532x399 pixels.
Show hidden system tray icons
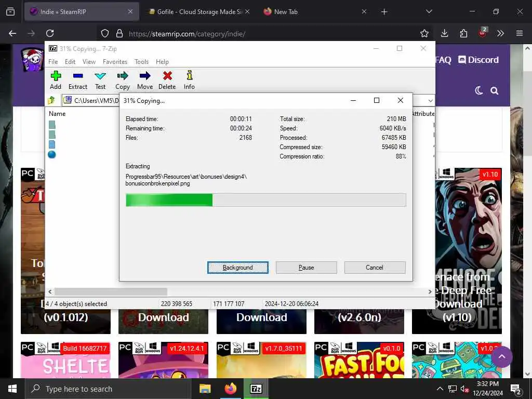click(x=440, y=389)
